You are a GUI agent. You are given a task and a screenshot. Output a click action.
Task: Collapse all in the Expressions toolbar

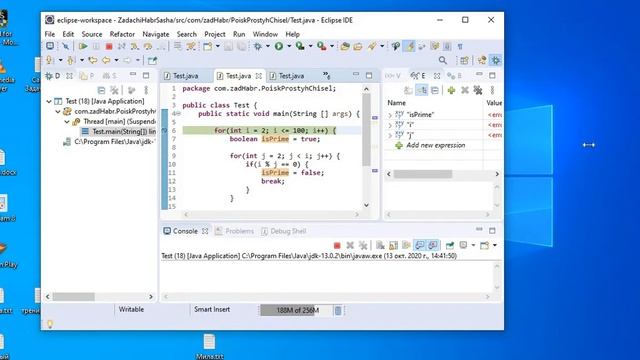pos(435,90)
